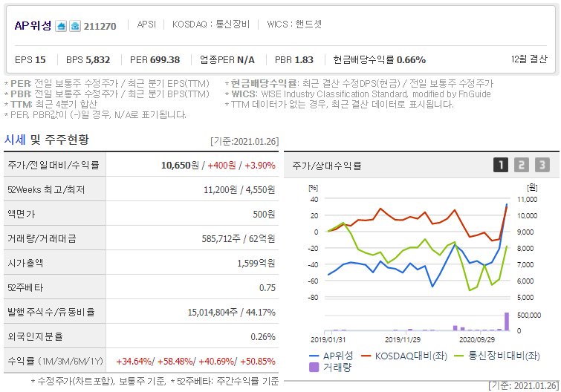Click the telephone contact icon beside AP위성
Viewport: 561px width, 392px height.
pyautogui.click(x=75, y=26)
